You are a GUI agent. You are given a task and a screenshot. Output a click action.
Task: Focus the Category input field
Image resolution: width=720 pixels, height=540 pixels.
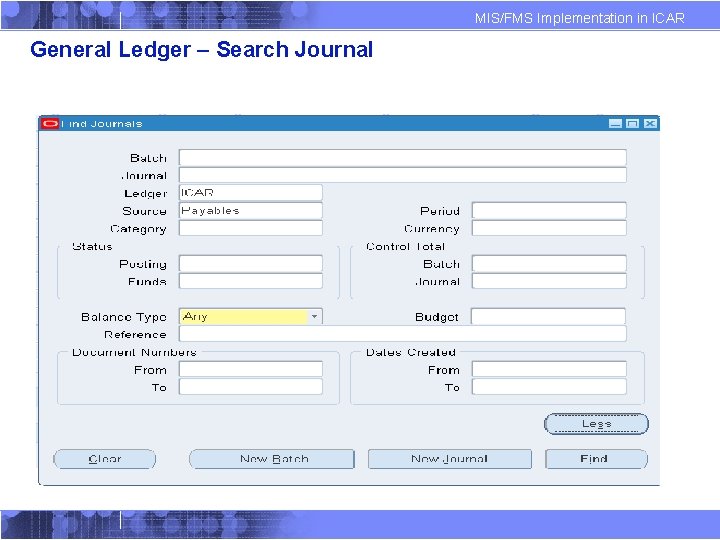pyautogui.click(x=251, y=228)
